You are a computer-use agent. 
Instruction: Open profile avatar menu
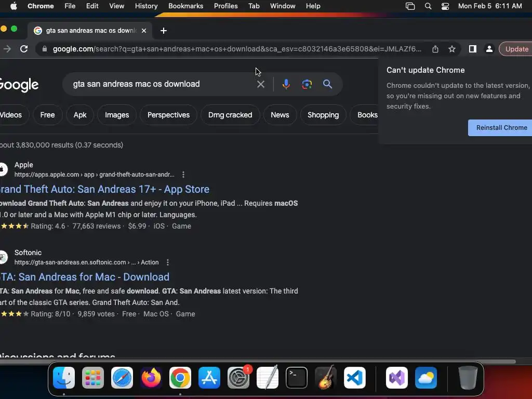pos(489,49)
